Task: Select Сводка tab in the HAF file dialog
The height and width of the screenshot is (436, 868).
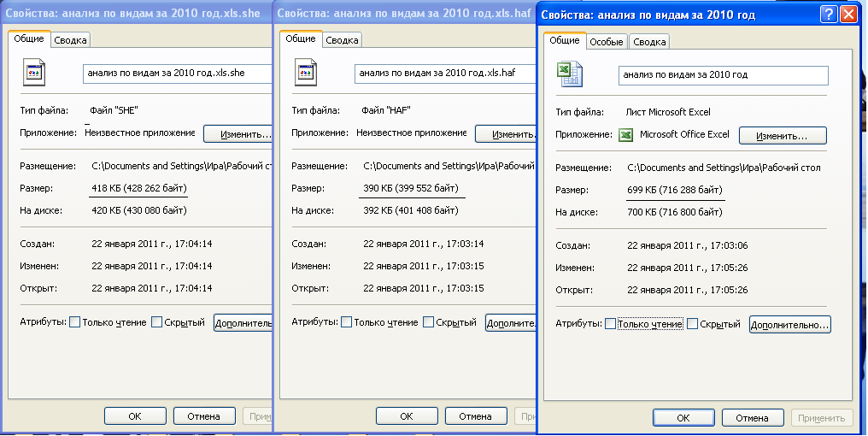Action: point(342,40)
